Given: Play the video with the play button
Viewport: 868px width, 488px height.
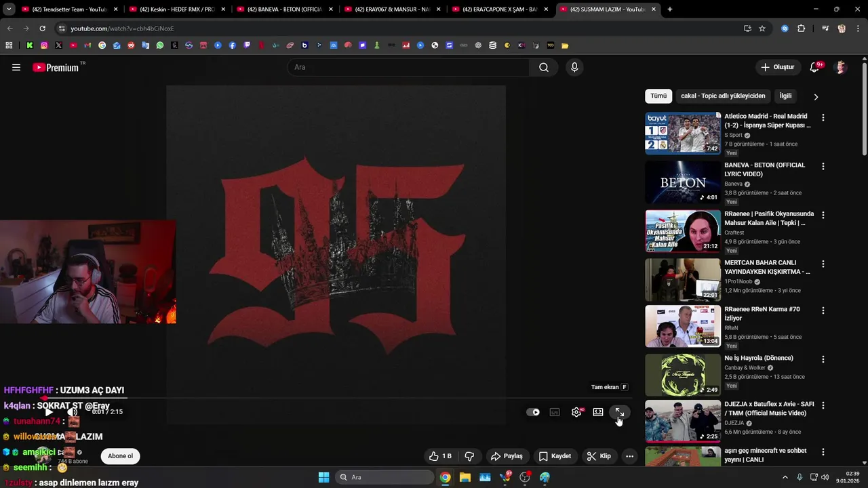Looking at the screenshot, I should pos(49,411).
